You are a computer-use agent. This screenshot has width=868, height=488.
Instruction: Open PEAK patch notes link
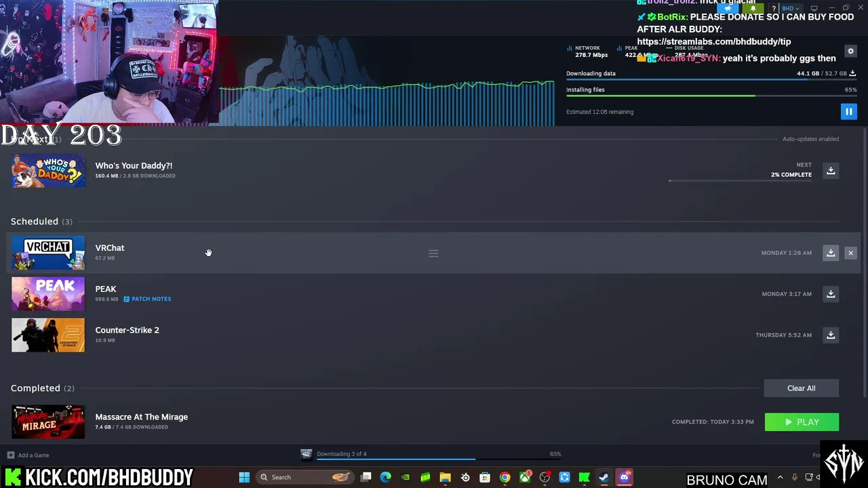point(147,299)
